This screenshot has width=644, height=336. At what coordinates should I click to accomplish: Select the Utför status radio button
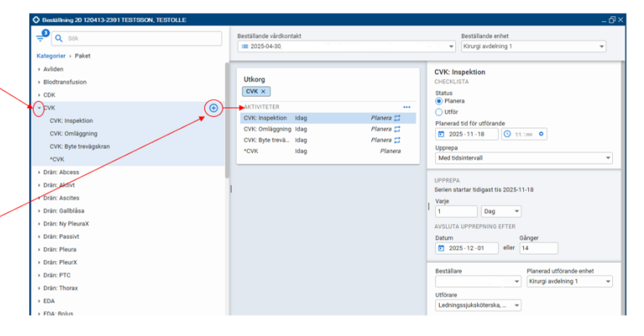coord(439,111)
